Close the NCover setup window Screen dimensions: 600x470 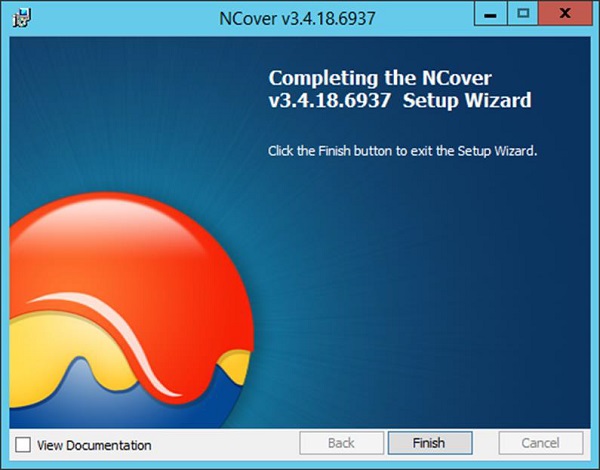pos(565,14)
